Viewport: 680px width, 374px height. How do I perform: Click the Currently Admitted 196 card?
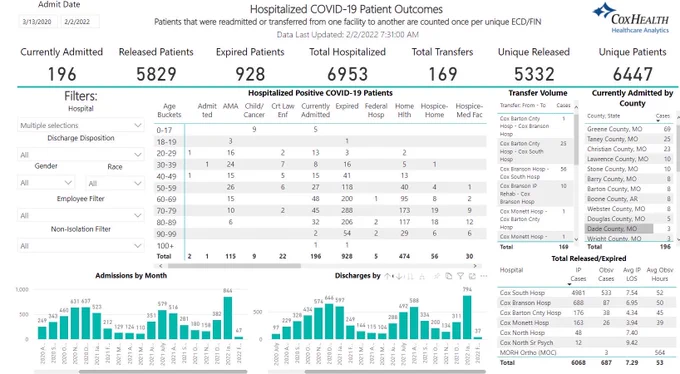[62, 65]
